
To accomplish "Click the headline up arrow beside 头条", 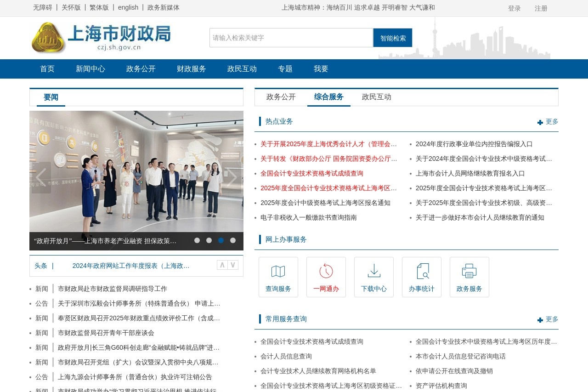I will click(222, 265).
